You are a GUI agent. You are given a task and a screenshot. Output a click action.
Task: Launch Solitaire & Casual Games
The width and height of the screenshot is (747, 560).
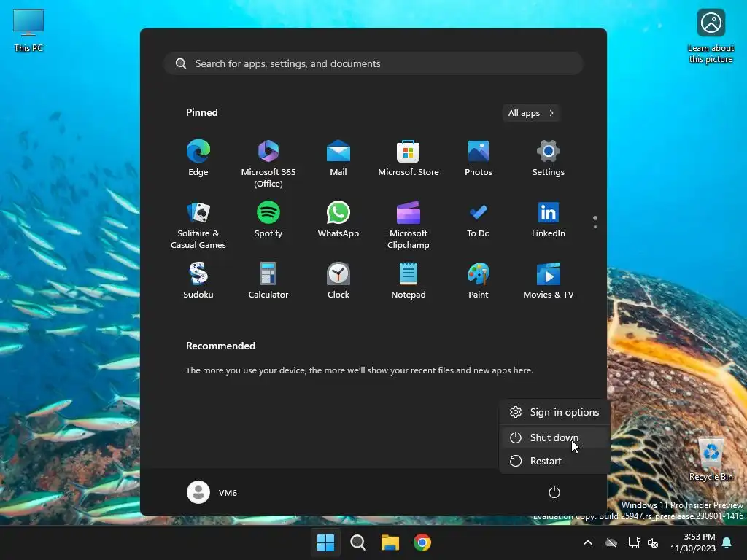(x=198, y=225)
